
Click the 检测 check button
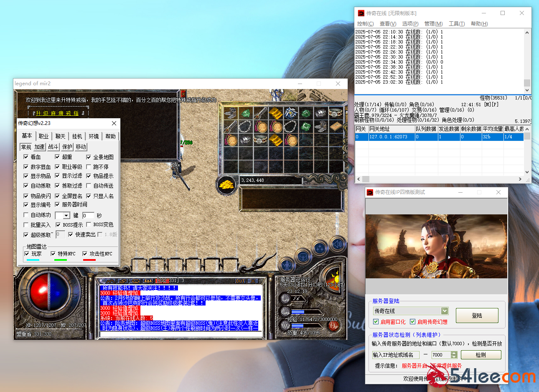click(x=481, y=355)
